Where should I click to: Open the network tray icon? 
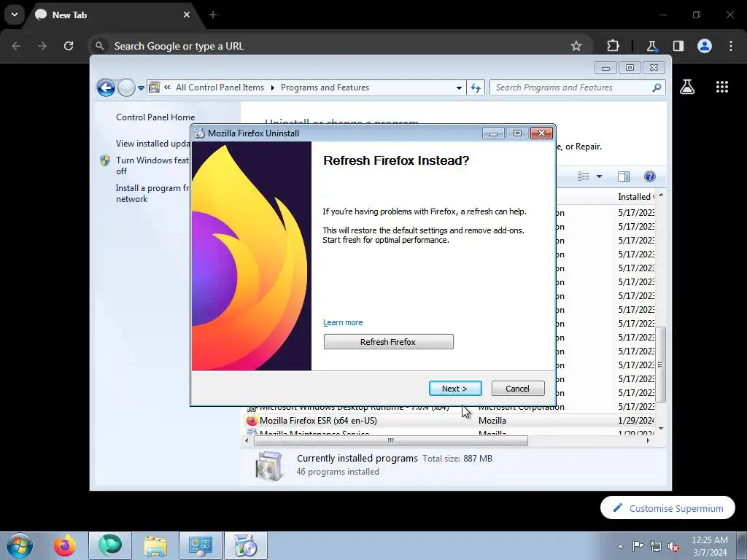656,546
